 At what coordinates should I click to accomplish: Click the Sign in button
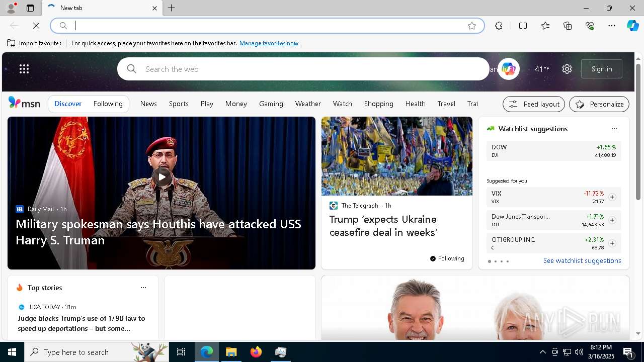pos(602,69)
